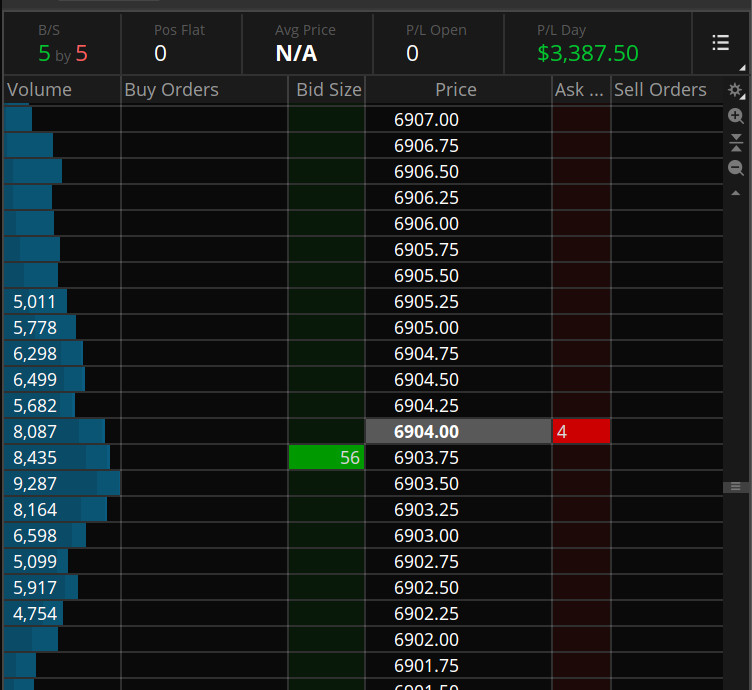Click price 6903.75
The width and height of the screenshot is (752, 690).
(x=426, y=457)
